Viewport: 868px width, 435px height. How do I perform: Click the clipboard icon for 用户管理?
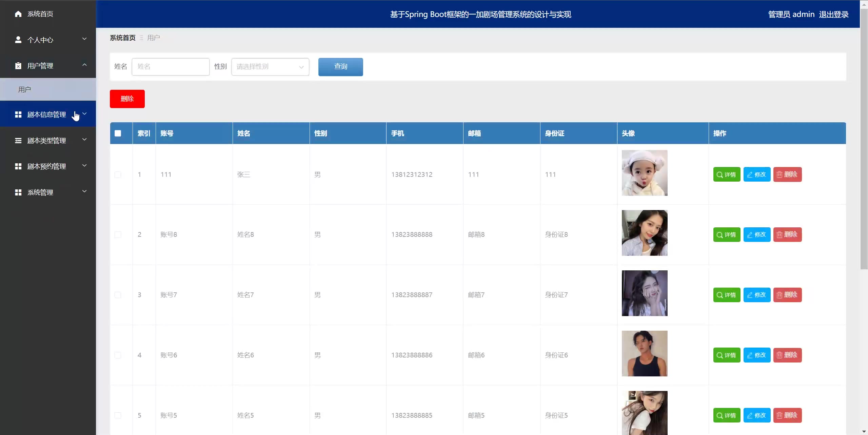(18, 66)
